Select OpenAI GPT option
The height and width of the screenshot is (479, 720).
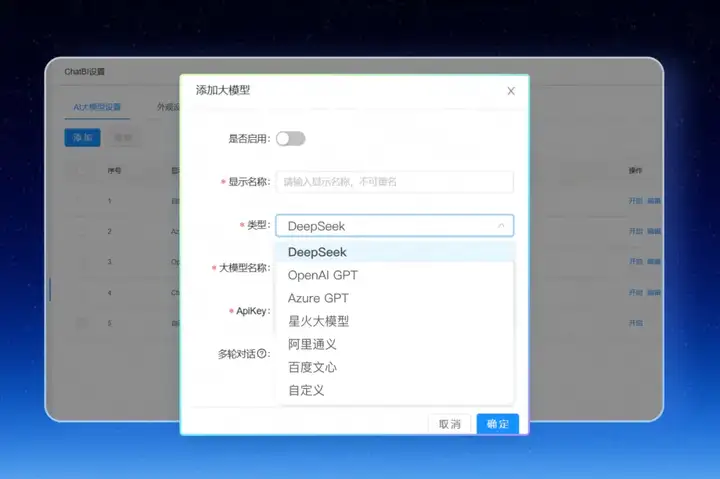pyautogui.click(x=394, y=275)
